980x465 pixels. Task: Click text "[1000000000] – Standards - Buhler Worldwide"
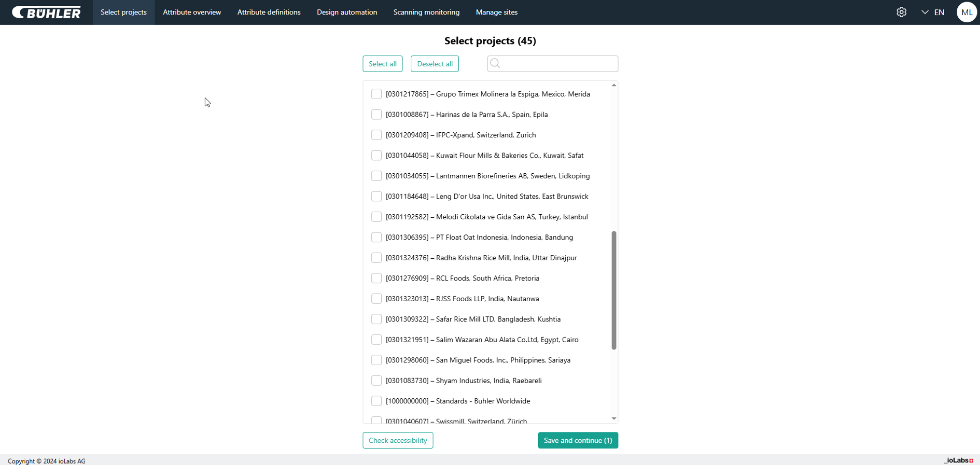(458, 401)
